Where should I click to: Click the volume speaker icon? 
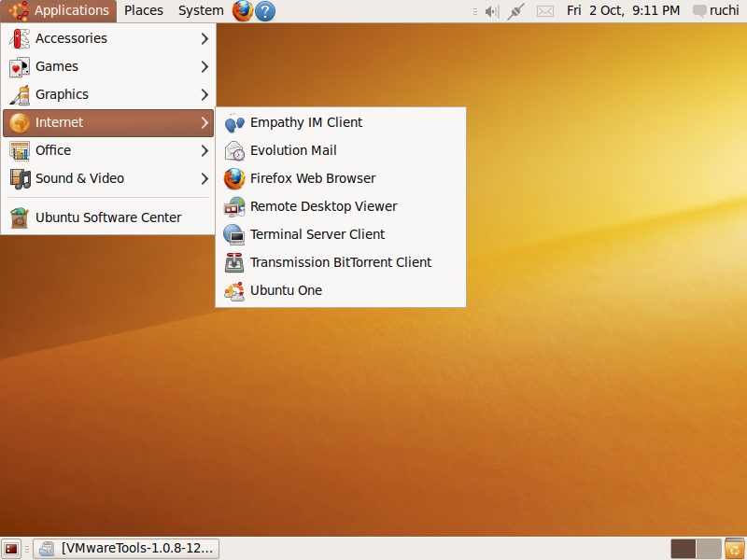(x=492, y=11)
